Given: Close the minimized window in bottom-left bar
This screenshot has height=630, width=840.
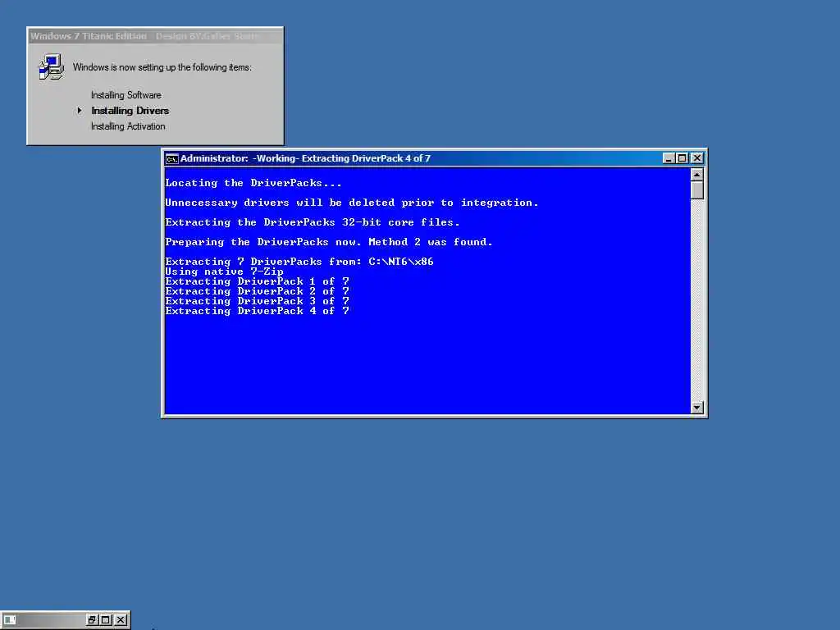Looking at the screenshot, I should point(121,620).
